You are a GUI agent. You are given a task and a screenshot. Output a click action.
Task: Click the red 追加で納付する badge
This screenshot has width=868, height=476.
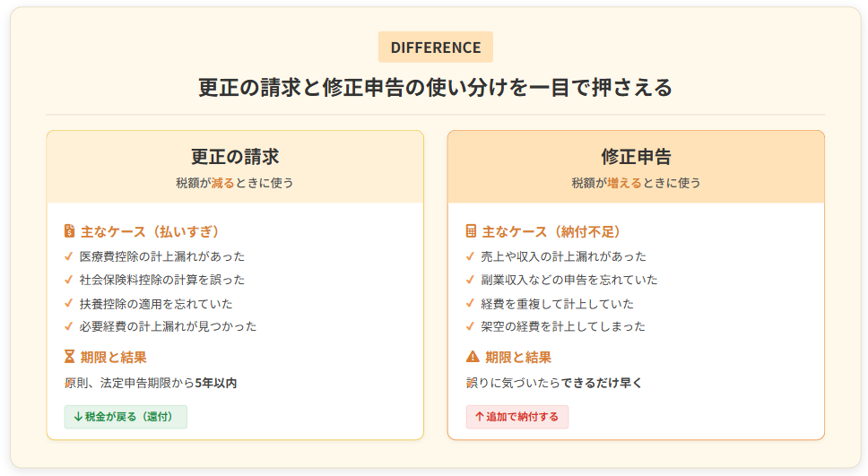coord(516,417)
